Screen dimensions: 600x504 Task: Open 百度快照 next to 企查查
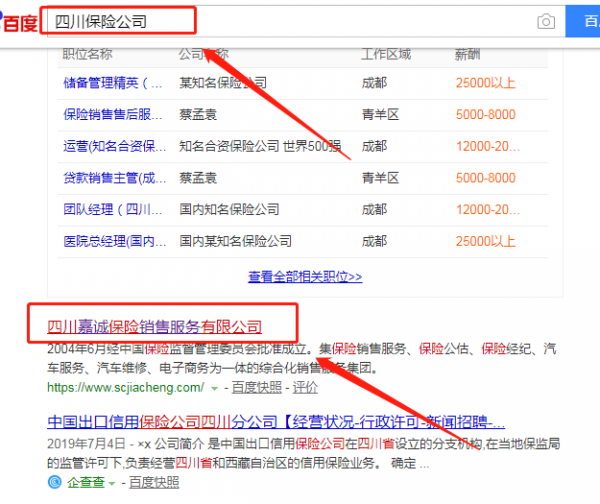(153, 484)
